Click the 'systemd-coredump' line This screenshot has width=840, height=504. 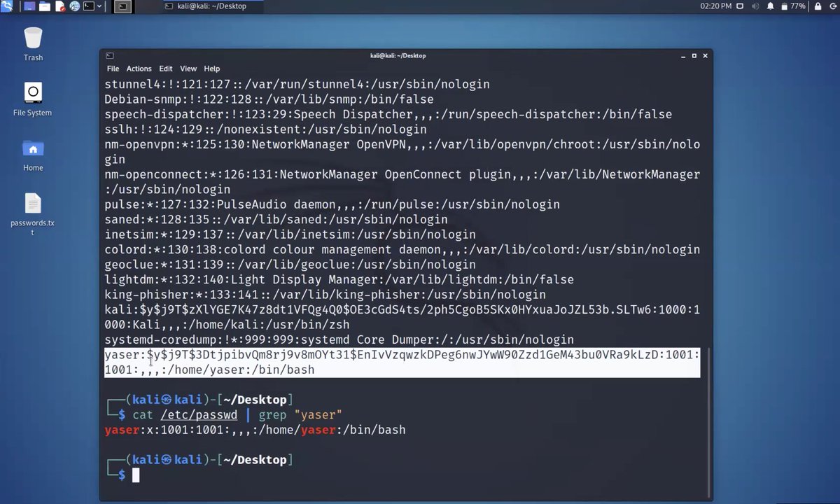pos(339,339)
